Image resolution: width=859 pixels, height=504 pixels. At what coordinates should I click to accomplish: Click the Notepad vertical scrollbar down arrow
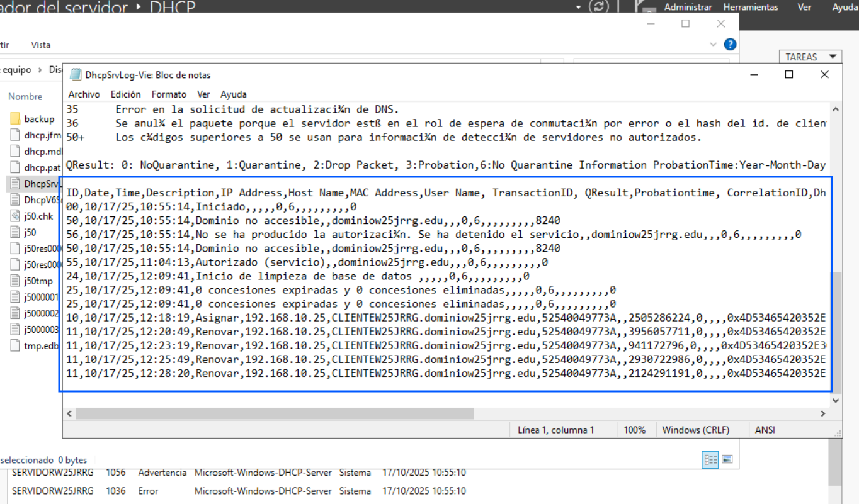point(836,400)
